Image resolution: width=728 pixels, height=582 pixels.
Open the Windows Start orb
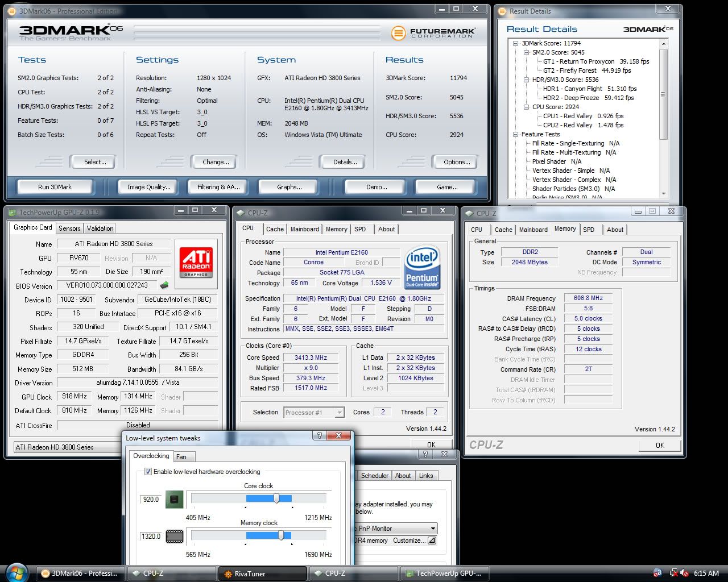16,572
